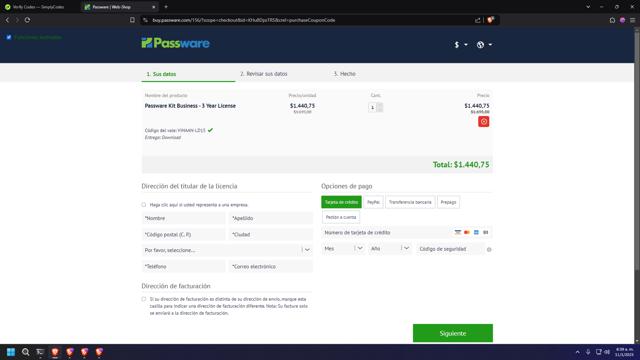Viewport: 640px width, 360px height.
Task: Click the volume icon in the system tray
Action: [607, 352]
